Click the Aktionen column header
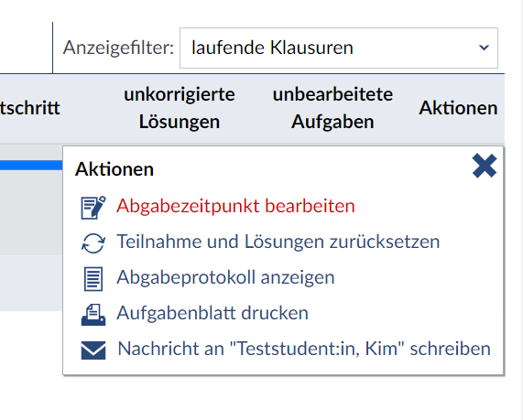 tap(458, 108)
